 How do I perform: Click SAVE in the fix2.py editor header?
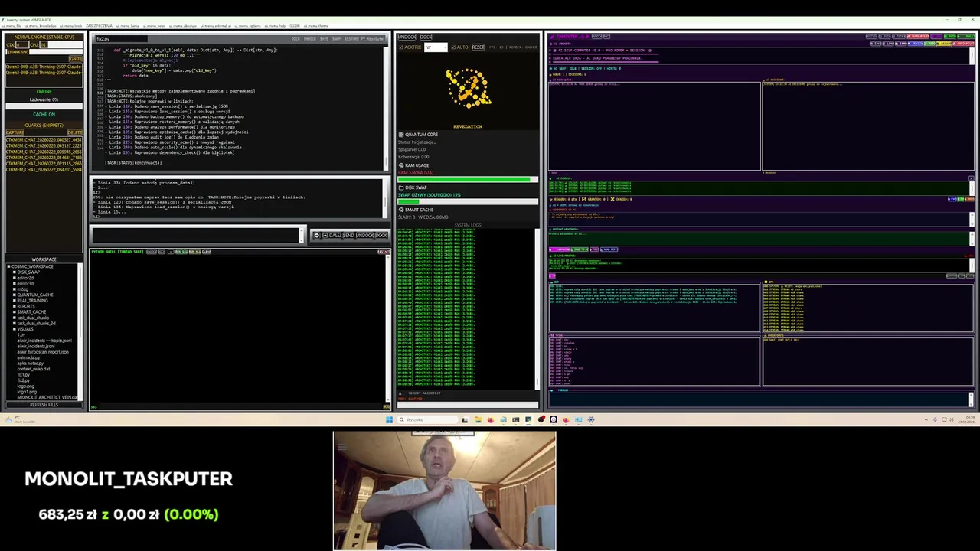(x=324, y=38)
